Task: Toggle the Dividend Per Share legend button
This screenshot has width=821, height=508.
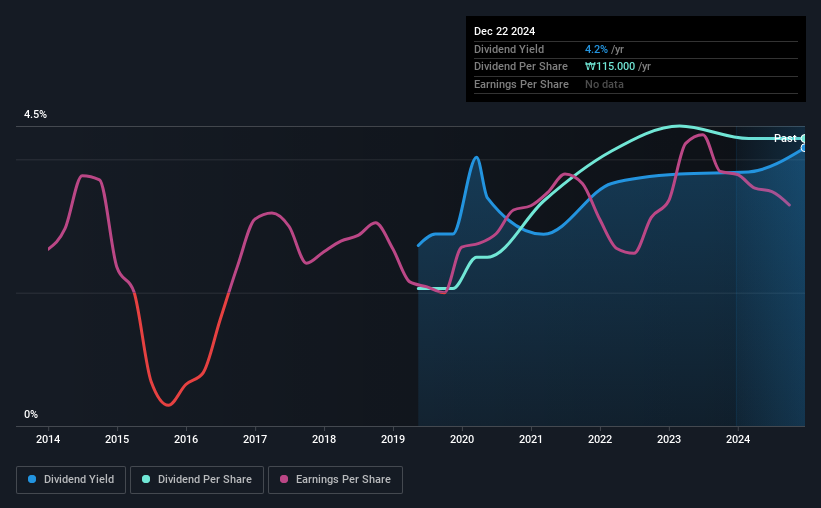Action: (x=197, y=480)
